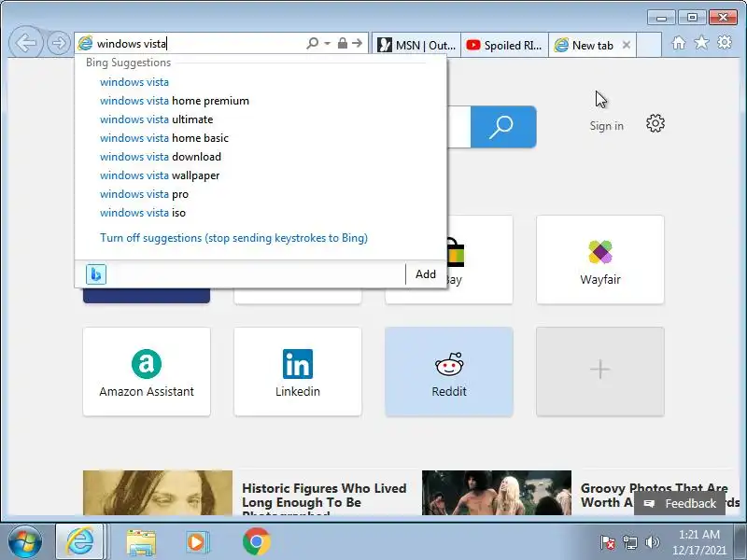Screen dimensions: 747x560
Task: Select suggestion "windows vista"
Action: tap(134, 82)
